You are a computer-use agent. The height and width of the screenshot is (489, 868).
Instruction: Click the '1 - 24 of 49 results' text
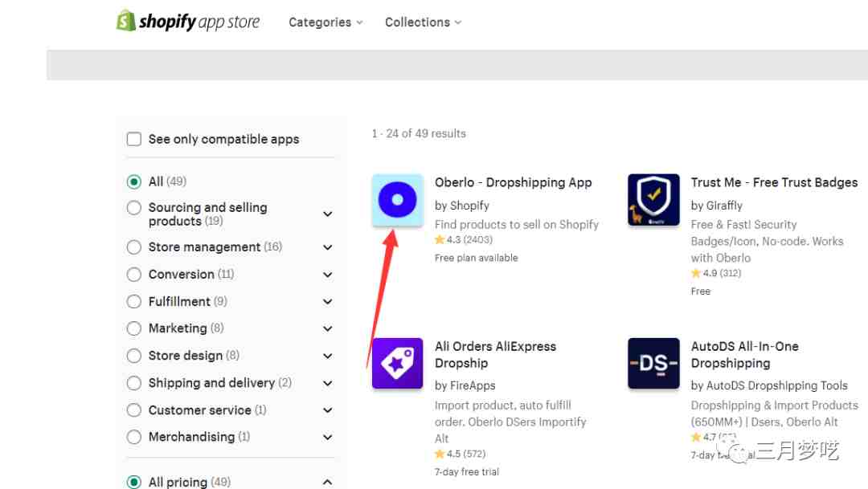pos(419,133)
